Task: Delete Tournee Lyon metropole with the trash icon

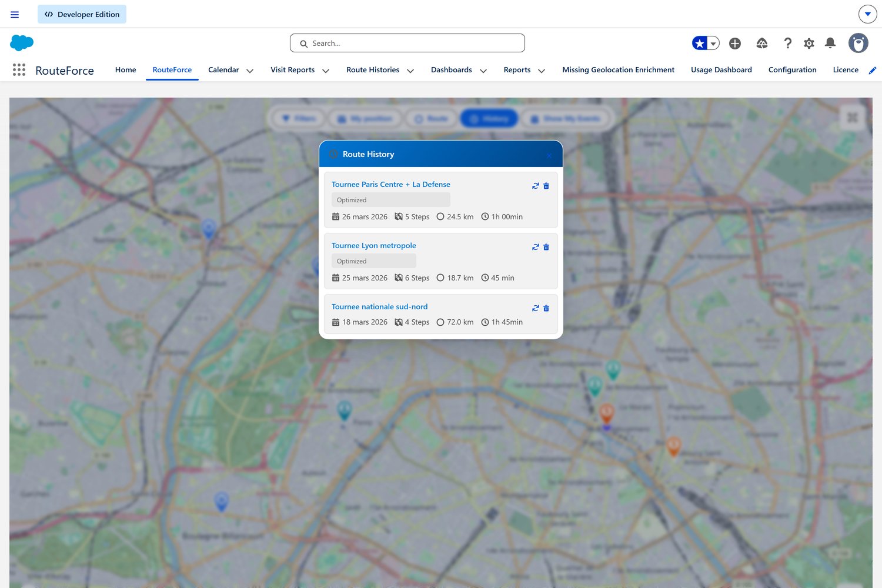Action: click(546, 247)
